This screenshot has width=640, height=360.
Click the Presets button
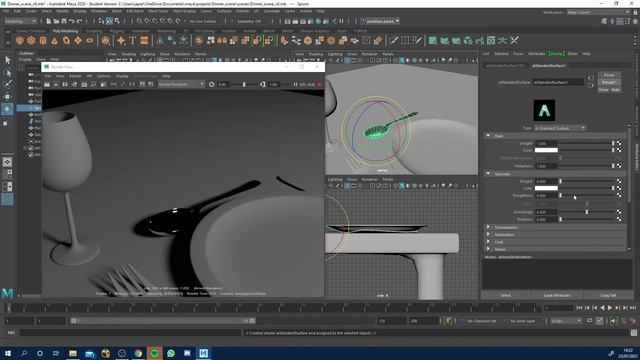[x=609, y=82]
